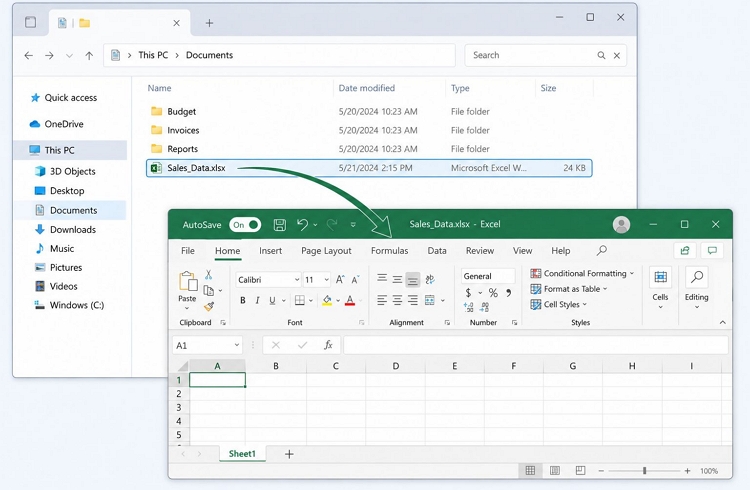This screenshot has width=750, height=490.
Task: Click the Merge & Center icon
Action: [430, 301]
